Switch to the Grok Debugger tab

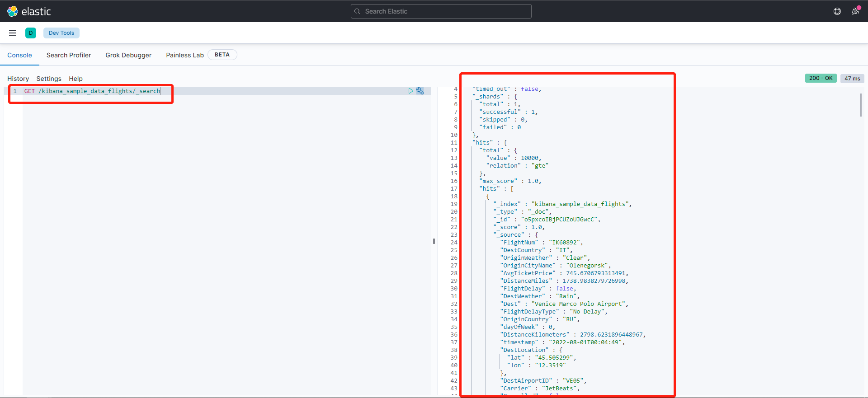(128, 55)
